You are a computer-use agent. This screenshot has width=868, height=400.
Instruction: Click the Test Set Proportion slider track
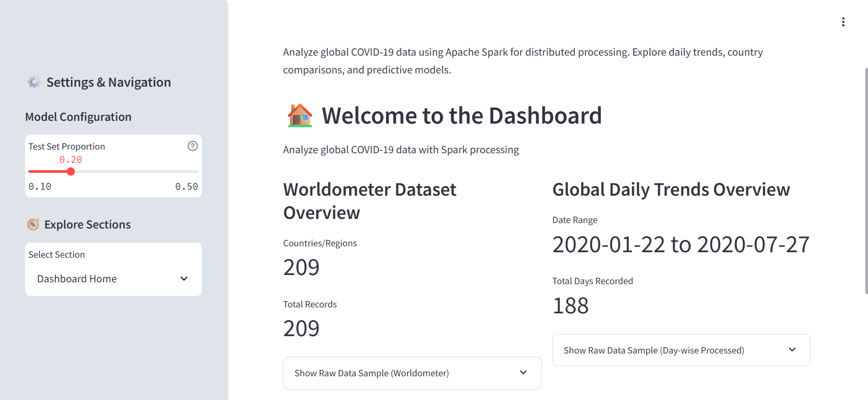(113, 171)
